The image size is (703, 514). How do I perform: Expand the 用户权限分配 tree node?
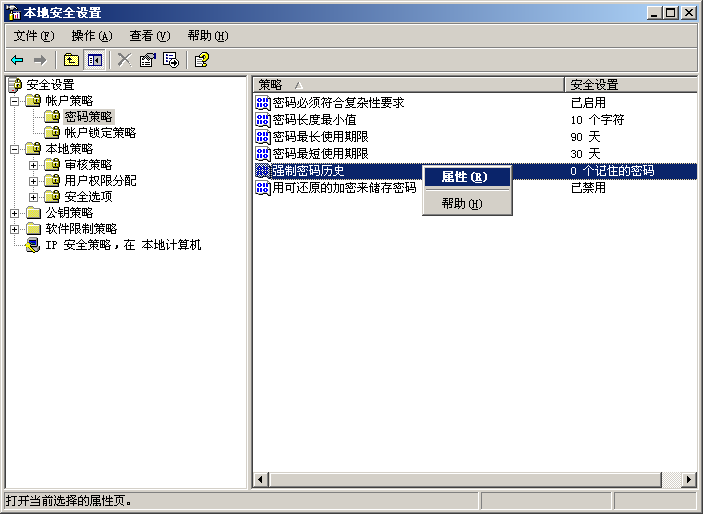(x=33, y=181)
